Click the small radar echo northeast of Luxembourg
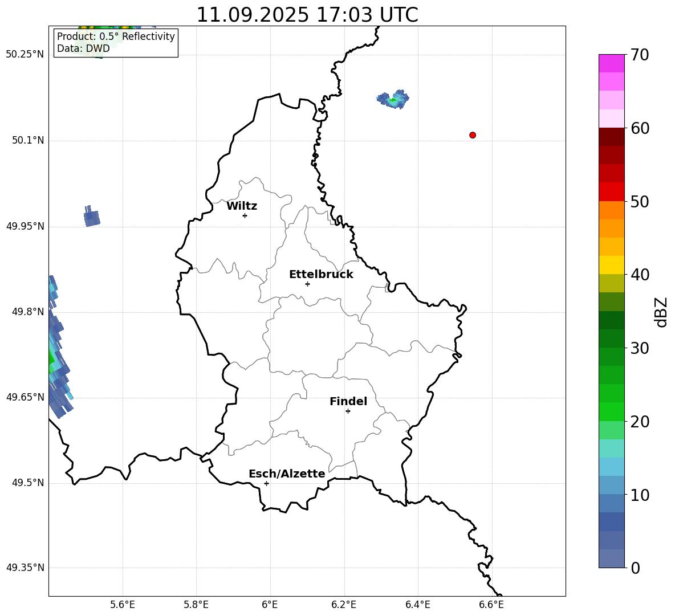This screenshot has width=675, height=616. (x=393, y=99)
